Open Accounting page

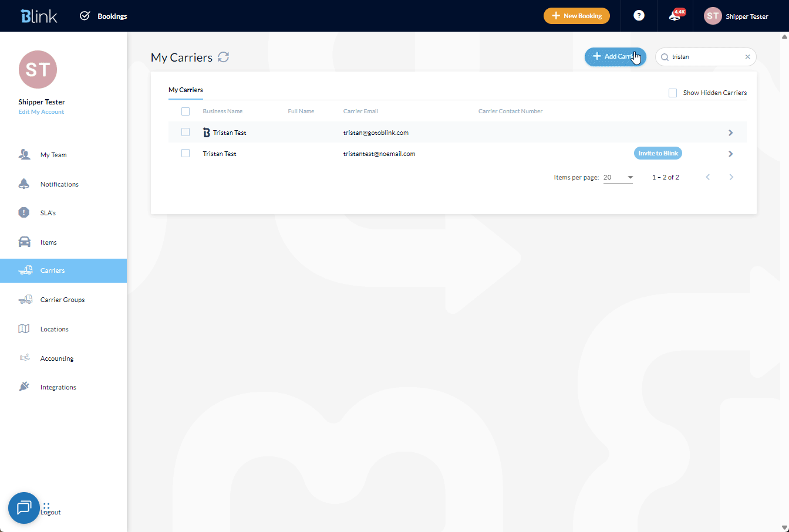click(57, 358)
